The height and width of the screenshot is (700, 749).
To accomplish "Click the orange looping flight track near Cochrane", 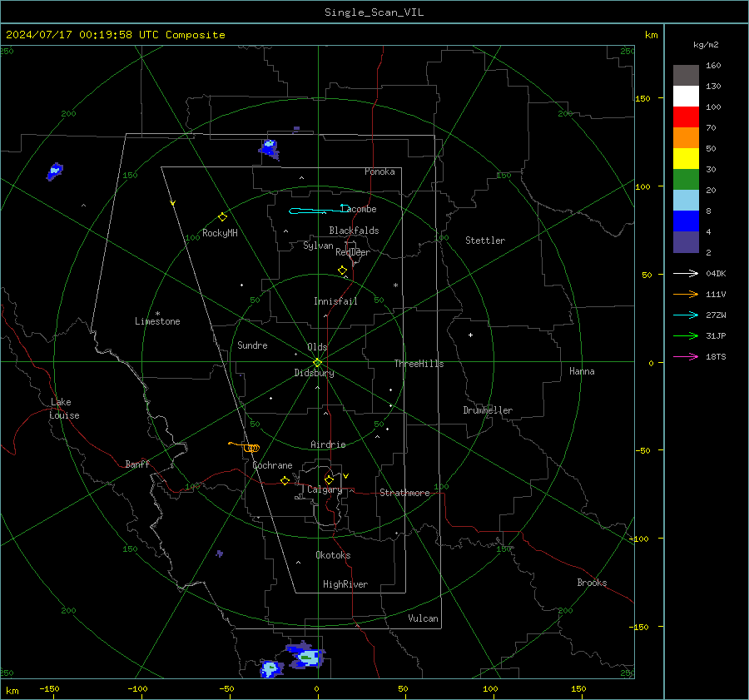I will pyautogui.click(x=245, y=447).
